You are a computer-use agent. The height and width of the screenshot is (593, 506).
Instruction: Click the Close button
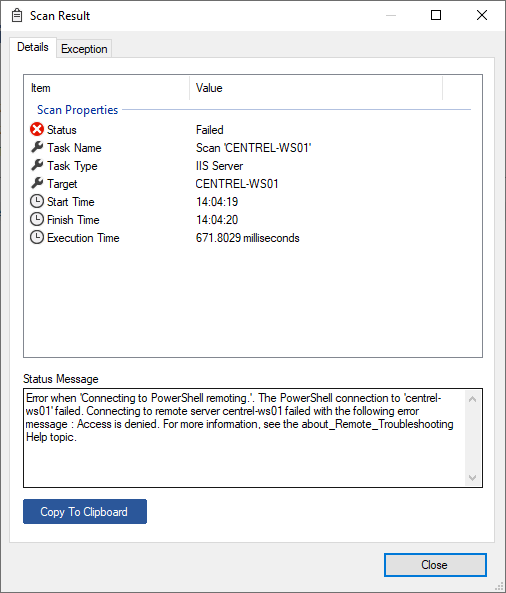coord(435,565)
